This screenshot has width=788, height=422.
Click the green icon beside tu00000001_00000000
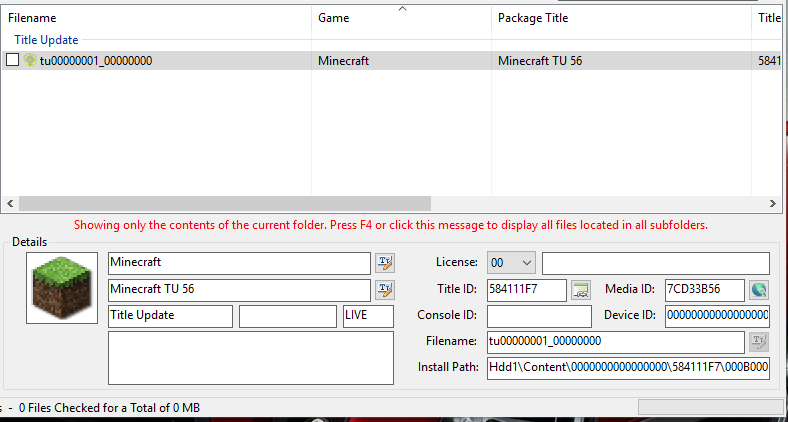(x=30, y=61)
